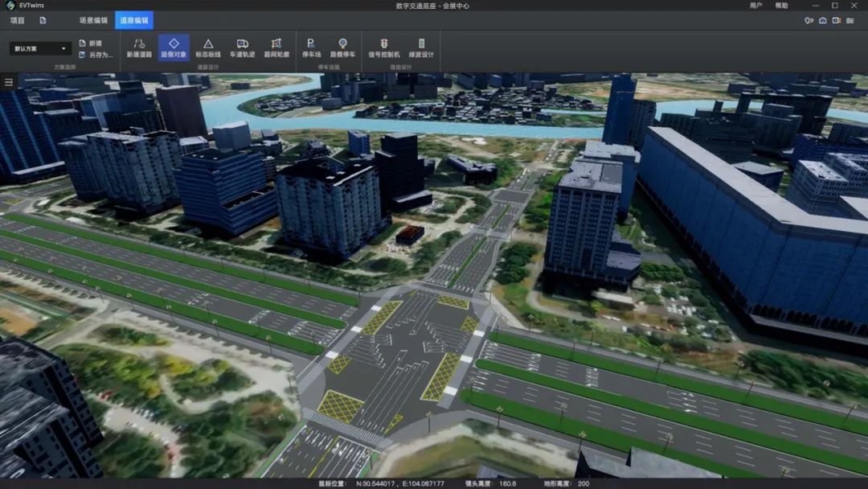Screen dimensions: 868x489
Task: Open the location markers icon in top-right
Action: pos(809,20)
